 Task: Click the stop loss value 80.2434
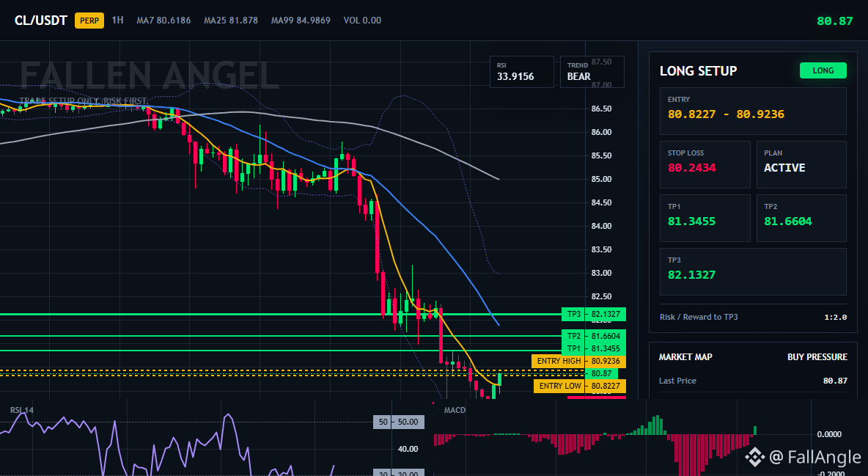point(691,167)
